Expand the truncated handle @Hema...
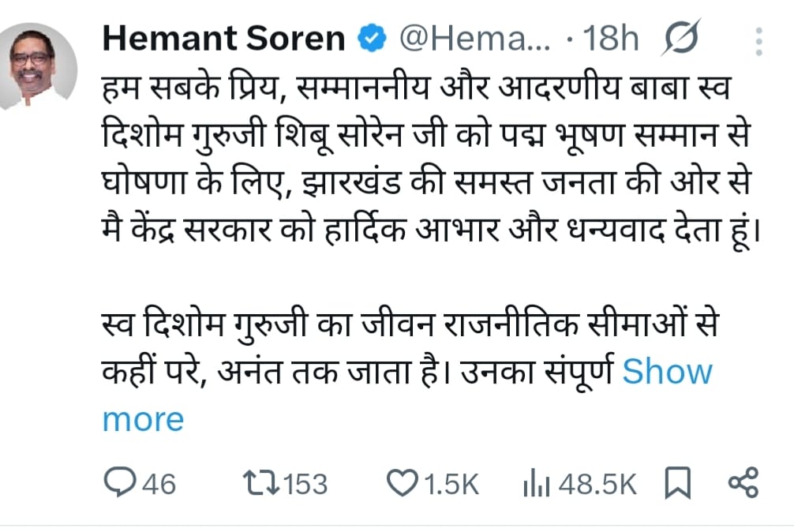 point(478,38)
